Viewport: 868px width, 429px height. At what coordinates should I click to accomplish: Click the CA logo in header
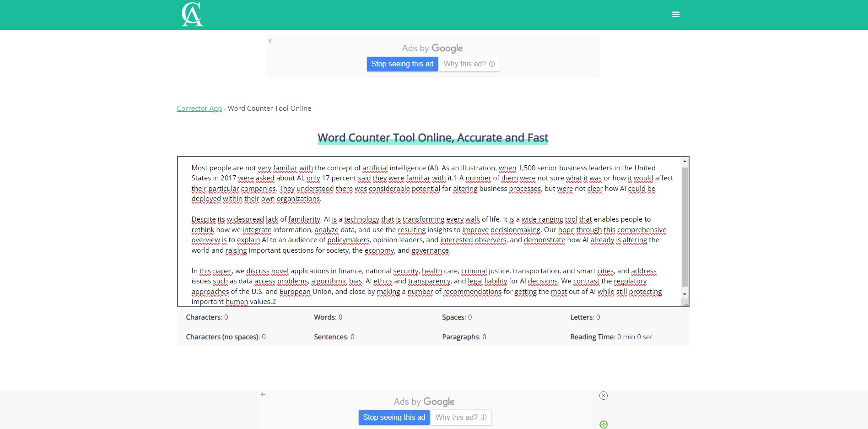(192, 14)
